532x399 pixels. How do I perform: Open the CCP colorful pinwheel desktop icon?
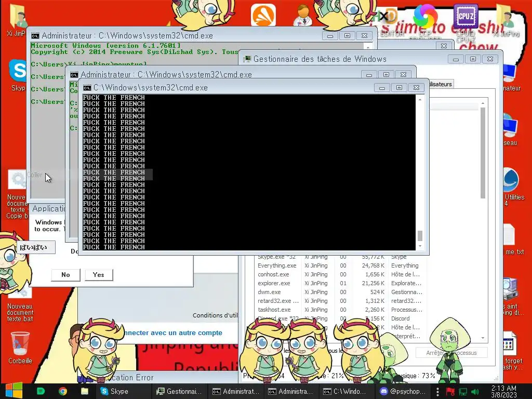click(x=425, y=21)
